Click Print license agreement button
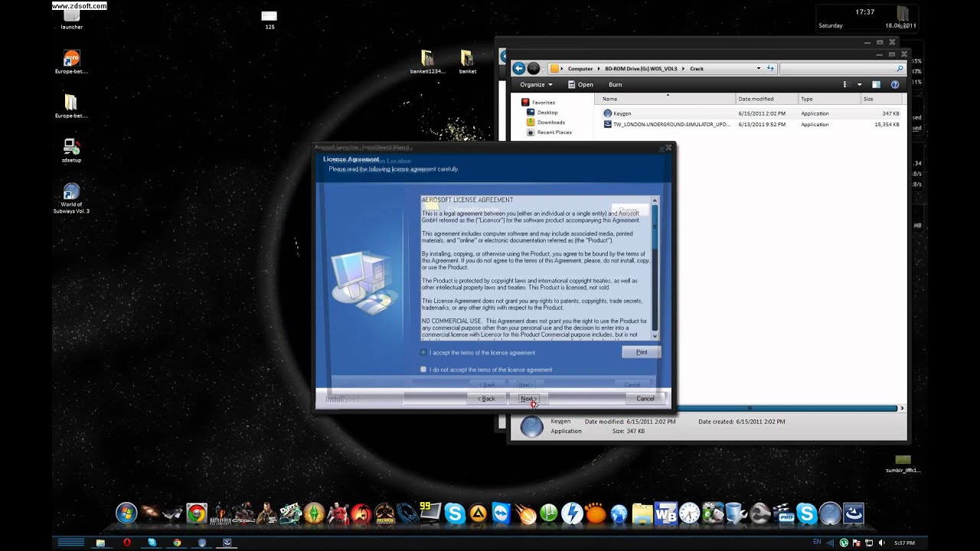The image size is (980, 551). pos(642,352)
